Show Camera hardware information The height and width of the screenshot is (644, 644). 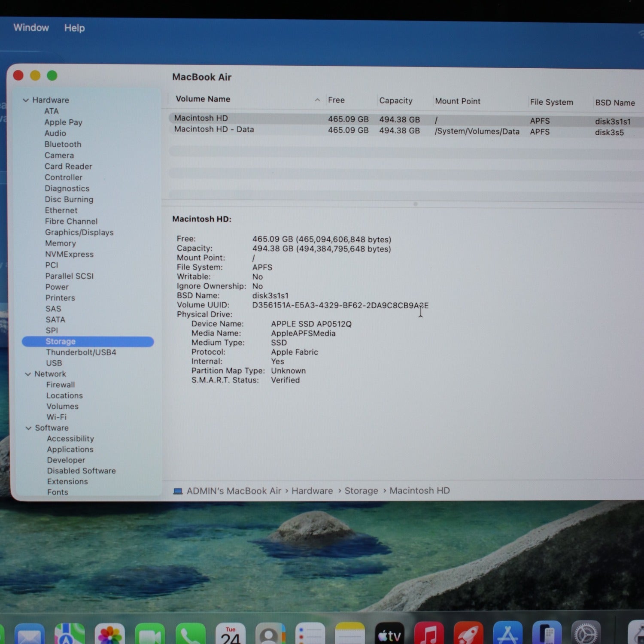59,155
